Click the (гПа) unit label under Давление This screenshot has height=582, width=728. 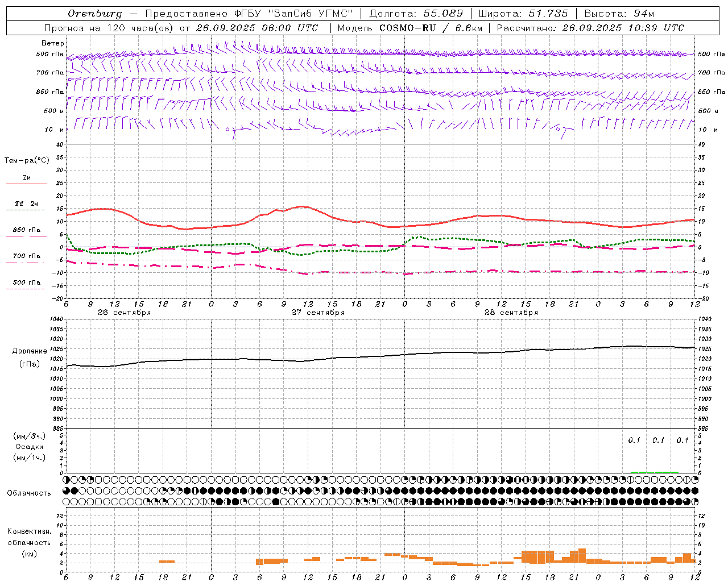tap(30, 364)
